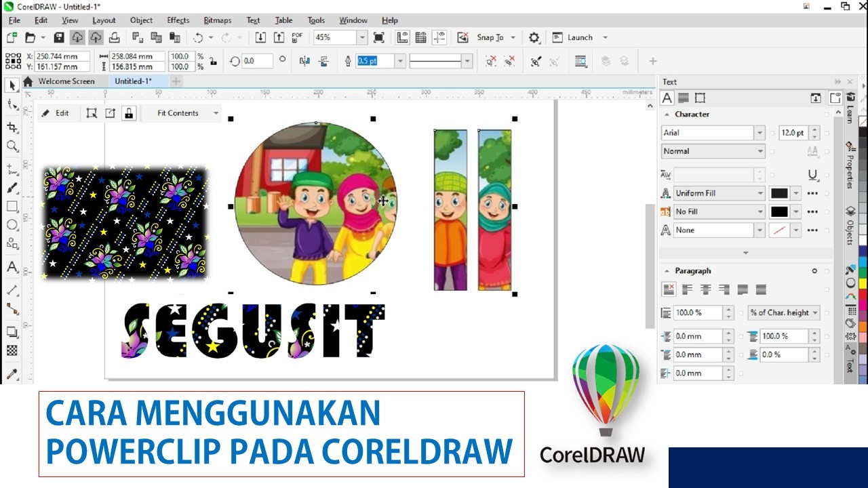Select the Rectangle tool

pos(12,207)
